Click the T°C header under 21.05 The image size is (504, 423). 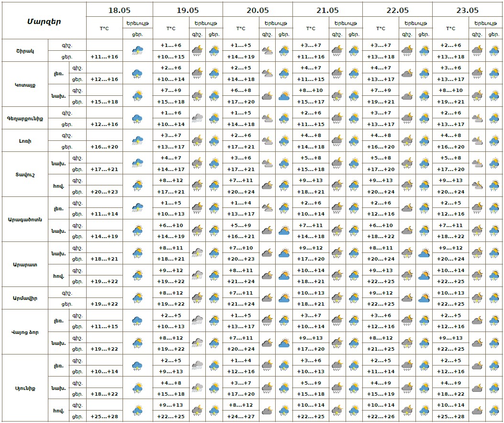coord(311,28)
